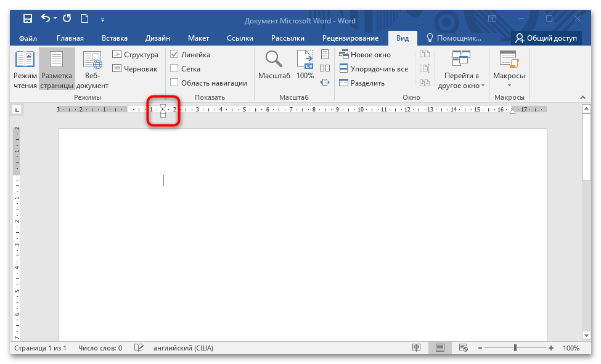The width and height of the screenshot is (601, 364).
Task: Open the Перейти в другое окно dropdown
Action: click(461, 70)
